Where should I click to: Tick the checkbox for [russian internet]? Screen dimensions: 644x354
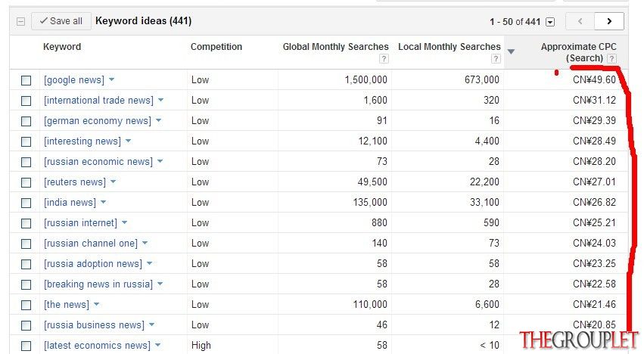point(26,223)
